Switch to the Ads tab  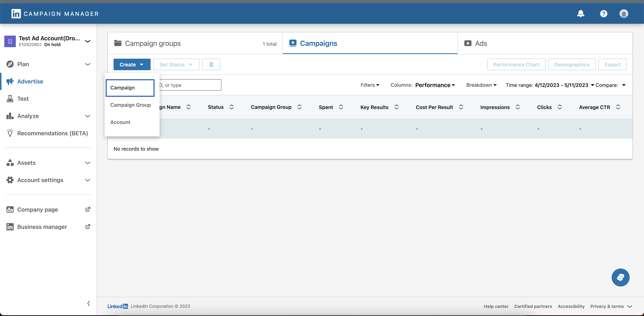(x=480, y=43)
